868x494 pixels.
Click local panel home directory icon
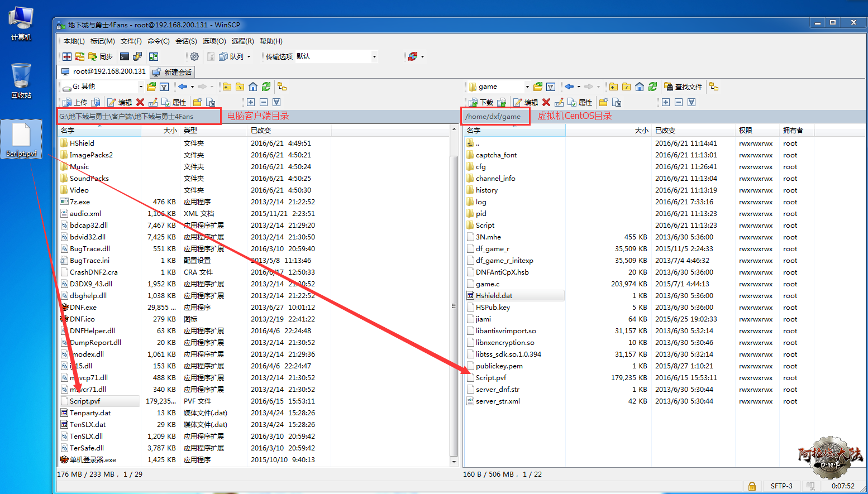point(253,87)
